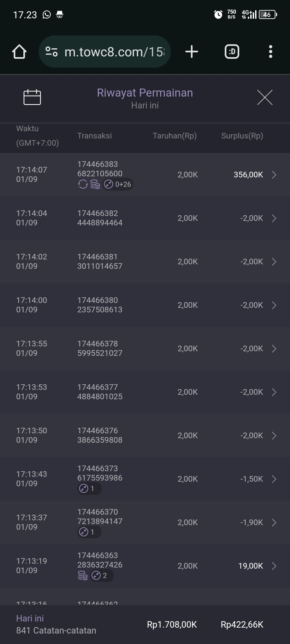Open the browser three-dot menu
Screen dimensions: 290x644
270,52
